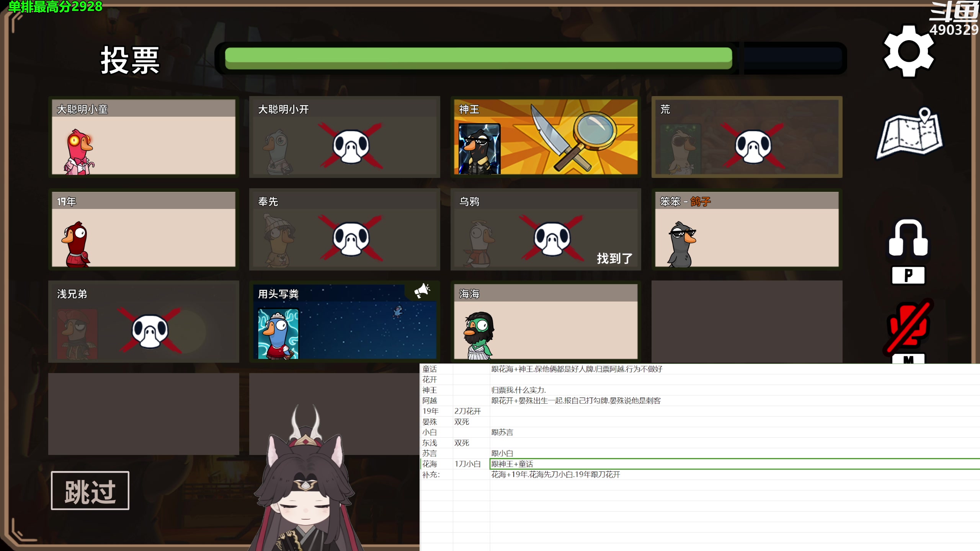
Task: Click the 神王 avatar portrait
Action: tap(479, 149)
